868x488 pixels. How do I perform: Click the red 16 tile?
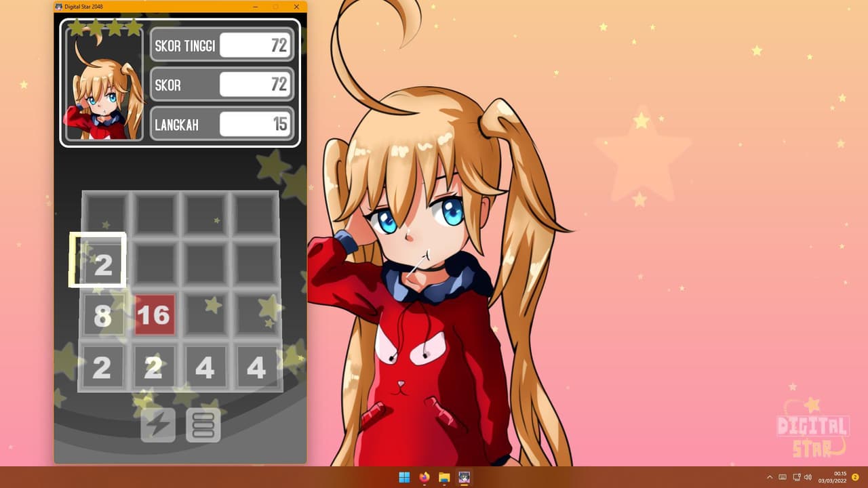155,315
